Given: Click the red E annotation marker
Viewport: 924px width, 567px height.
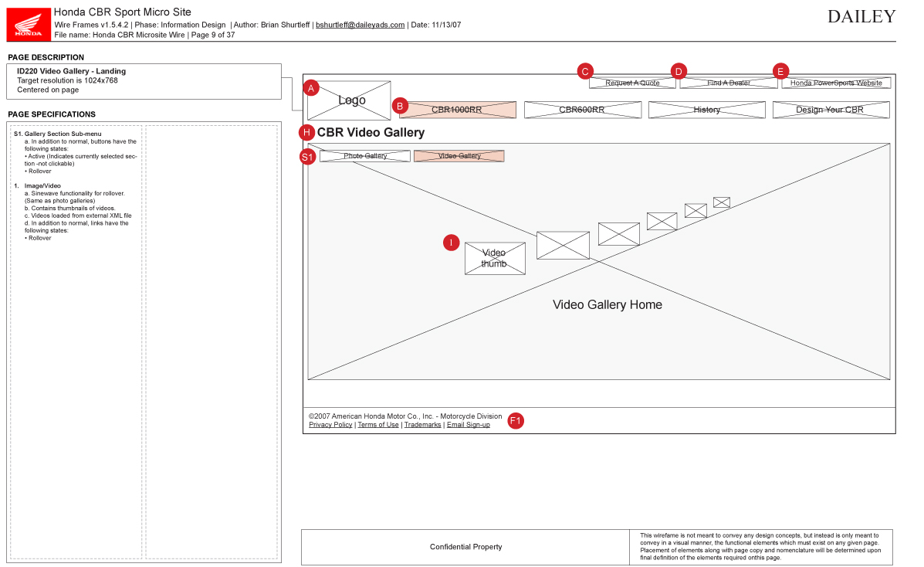Looking at the screenshot, I should coord(780,71).
